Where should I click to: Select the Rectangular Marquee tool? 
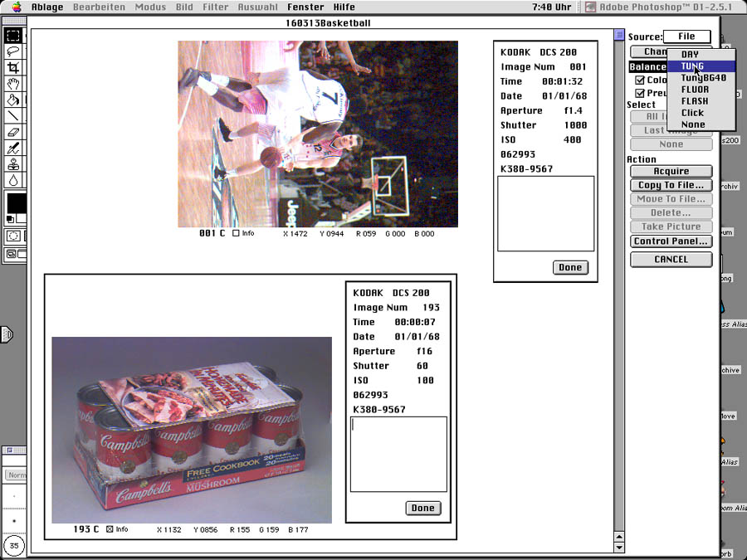tap(13, 35)
